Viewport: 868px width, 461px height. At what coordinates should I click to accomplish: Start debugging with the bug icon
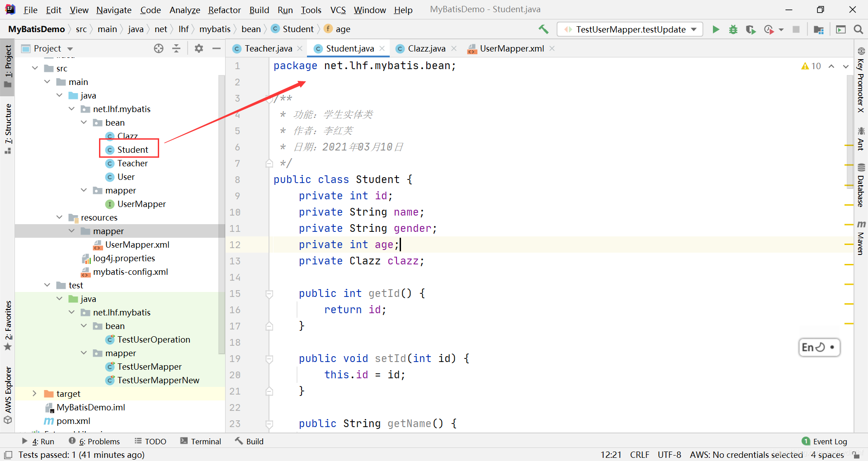[733, 29]
